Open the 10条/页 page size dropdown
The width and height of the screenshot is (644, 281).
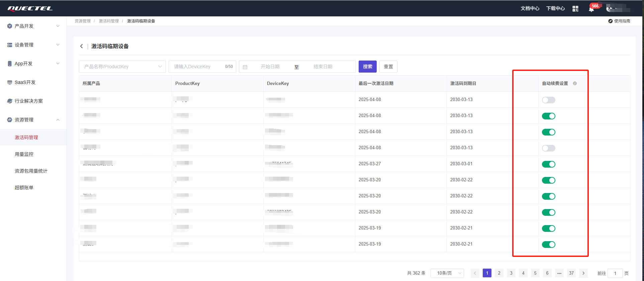pos(447,273)
